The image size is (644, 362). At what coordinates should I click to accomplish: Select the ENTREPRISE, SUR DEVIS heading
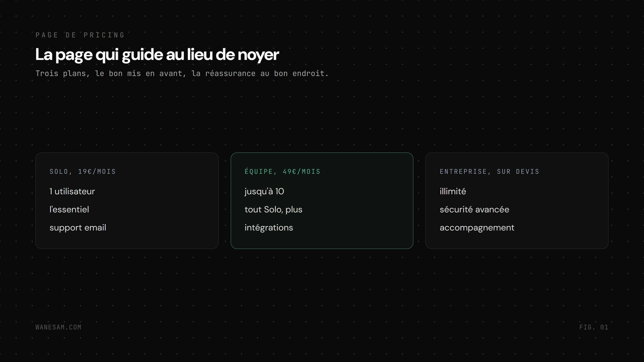pos(489,171)
